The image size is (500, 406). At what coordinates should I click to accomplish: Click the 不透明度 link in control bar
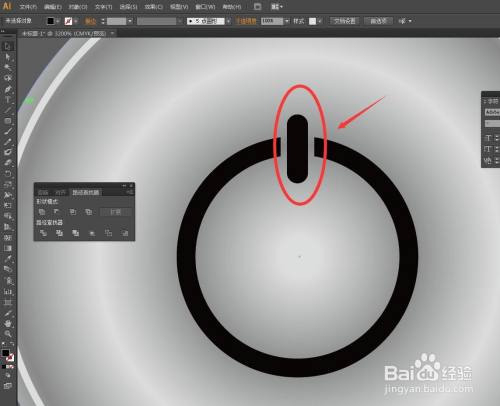(x=246, y=21)
